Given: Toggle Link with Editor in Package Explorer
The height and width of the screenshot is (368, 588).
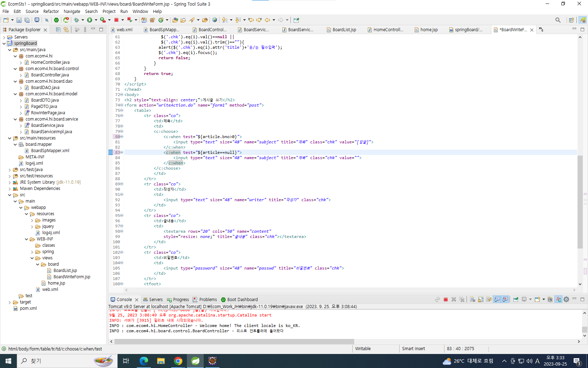Looking at the screenshot, I should coord(66,30).
